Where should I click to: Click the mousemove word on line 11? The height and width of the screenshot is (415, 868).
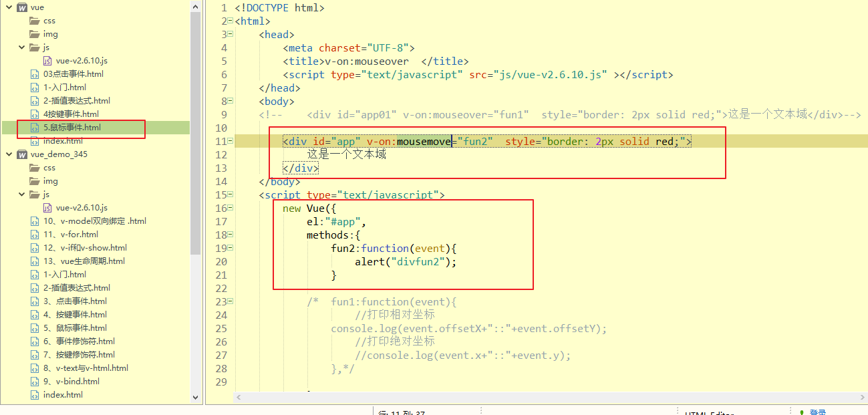click(x=424, y=141)
